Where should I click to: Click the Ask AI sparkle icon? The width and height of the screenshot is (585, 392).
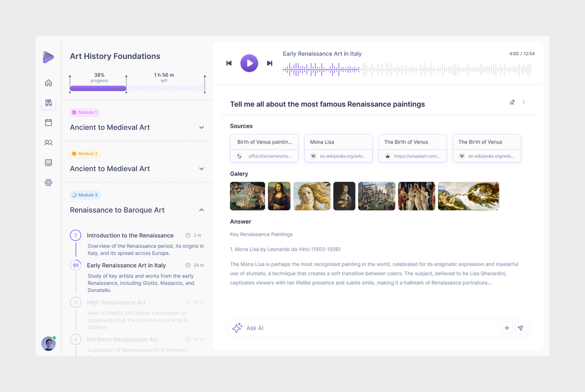click(237, 328)
